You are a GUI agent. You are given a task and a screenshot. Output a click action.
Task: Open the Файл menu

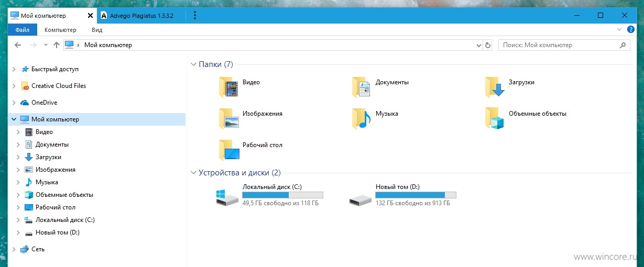coord(23,30)
